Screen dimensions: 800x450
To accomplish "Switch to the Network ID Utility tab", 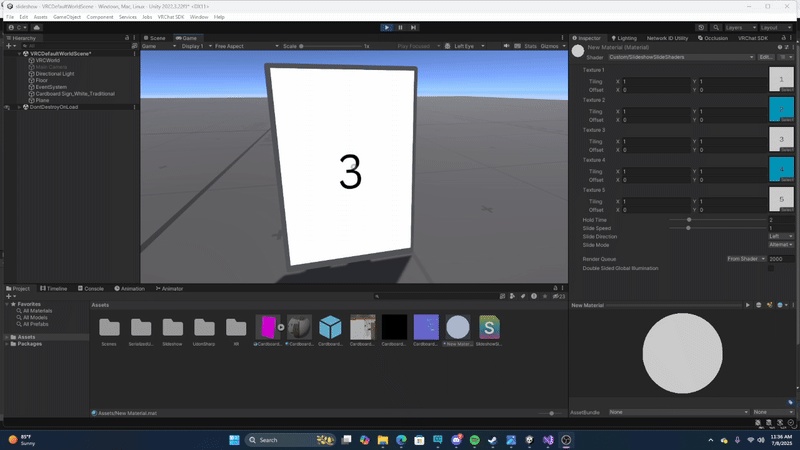I will (x=667, y=38).
